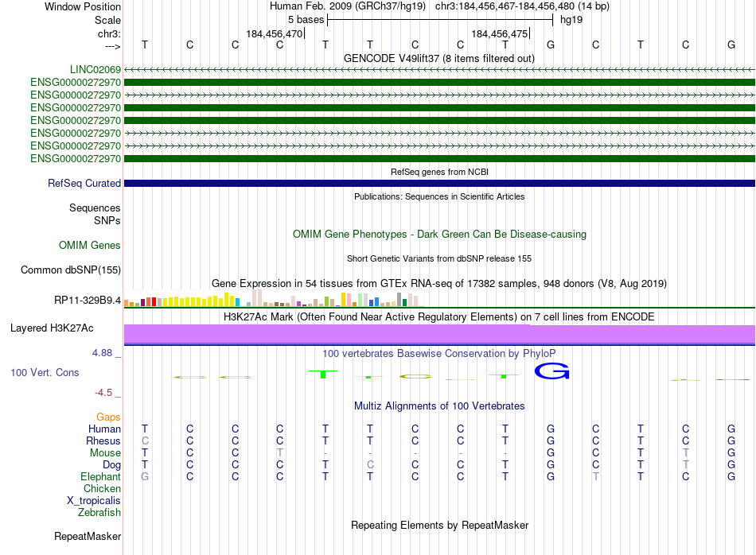This screenshot has height=555, width=756.
Task: Click the purple Layered H3K27Ac signal band
Action: 439,334
